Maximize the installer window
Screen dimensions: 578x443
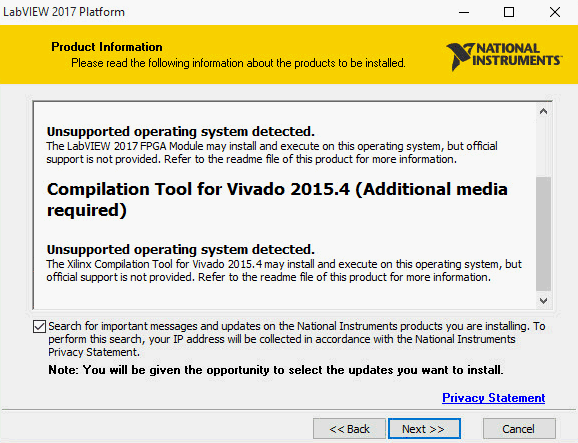[509, 12]
